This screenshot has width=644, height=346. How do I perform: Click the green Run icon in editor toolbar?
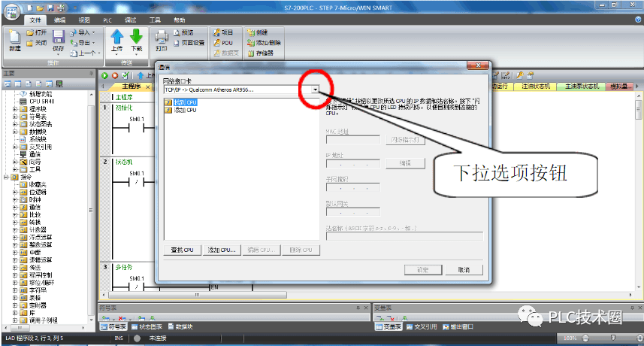(x=104, y=76)
